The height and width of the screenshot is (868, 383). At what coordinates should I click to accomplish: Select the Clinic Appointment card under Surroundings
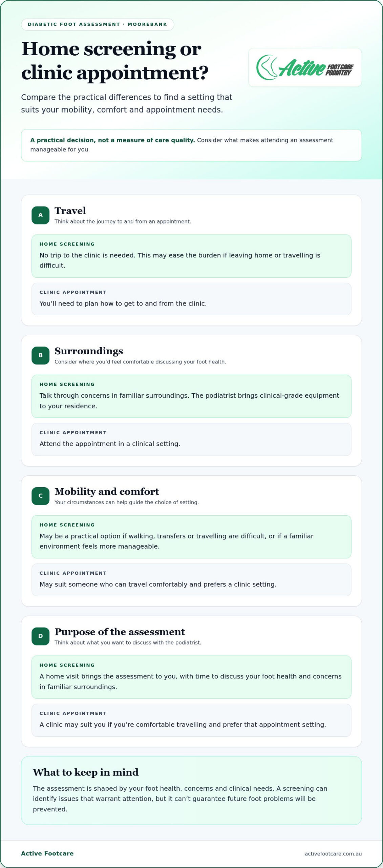pyautogui.click(x=191, y=439)
